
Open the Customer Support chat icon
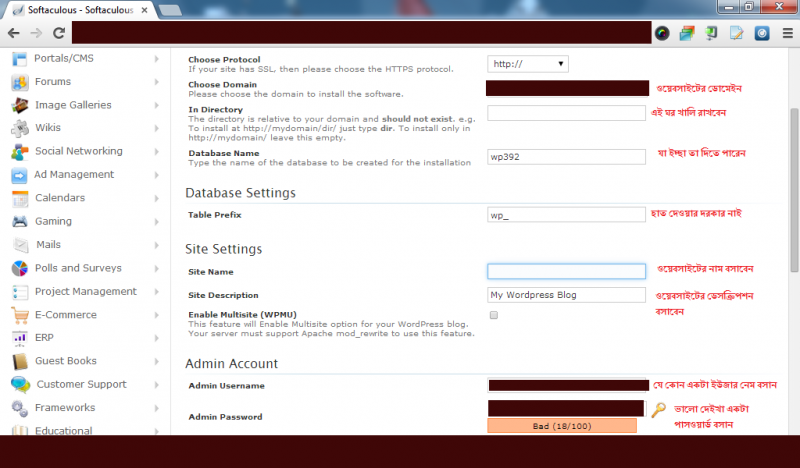pos(20,384)
